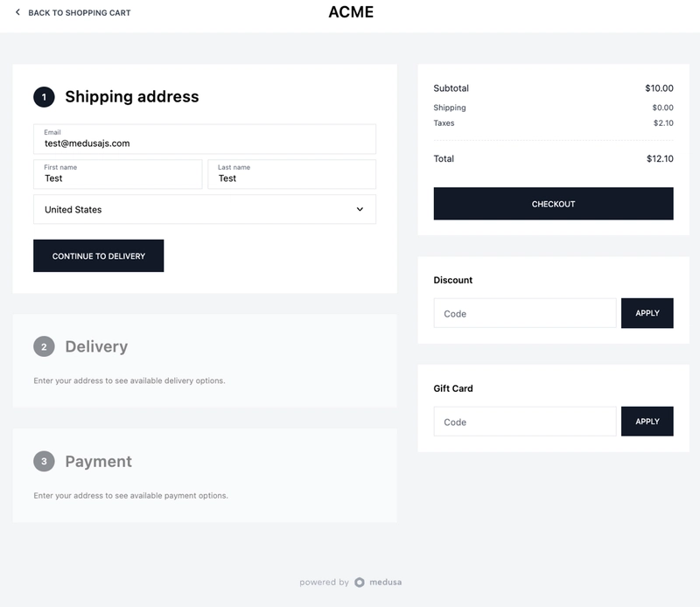Focus the Email input field
Screen dimensions: 700x607
tap(205, 139)
